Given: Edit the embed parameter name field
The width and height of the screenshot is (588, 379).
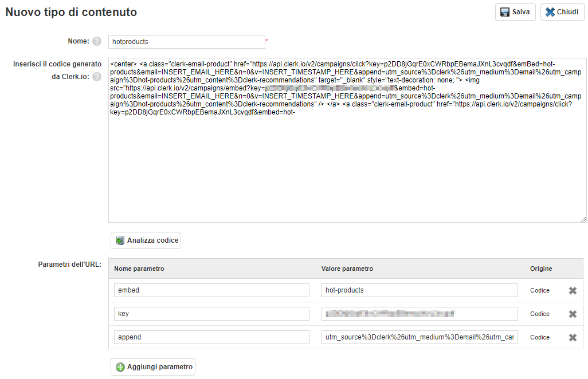Looking at the screenshot, I should (x=211, y=290).
